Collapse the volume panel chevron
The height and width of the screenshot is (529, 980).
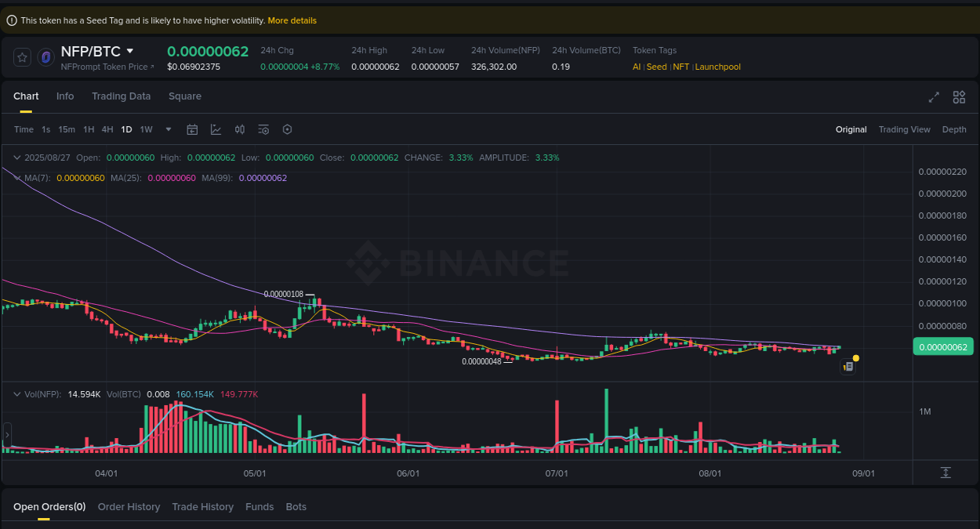click(x=16, y=394)
